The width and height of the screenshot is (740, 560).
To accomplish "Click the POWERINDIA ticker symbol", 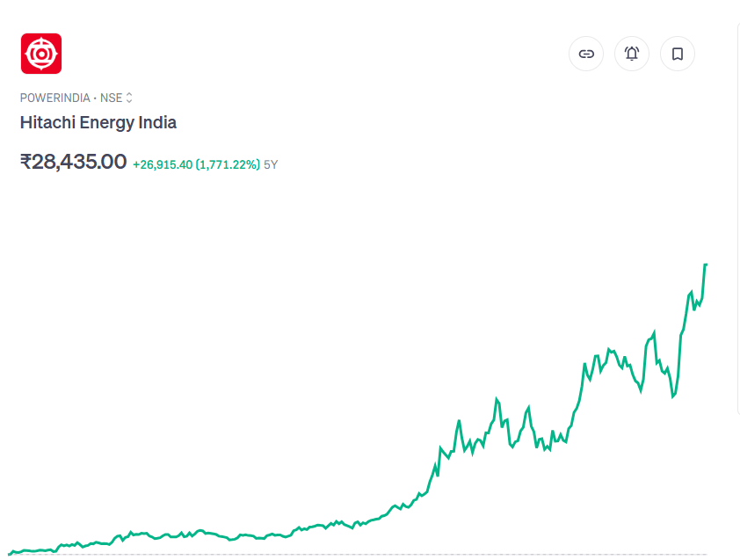I will (x=54, y=98).
